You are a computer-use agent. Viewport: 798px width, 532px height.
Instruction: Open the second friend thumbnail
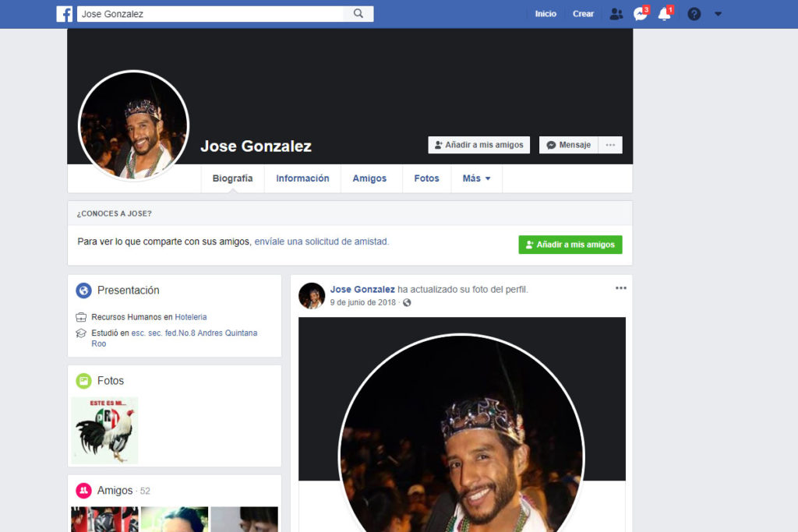tap(175, 520)
